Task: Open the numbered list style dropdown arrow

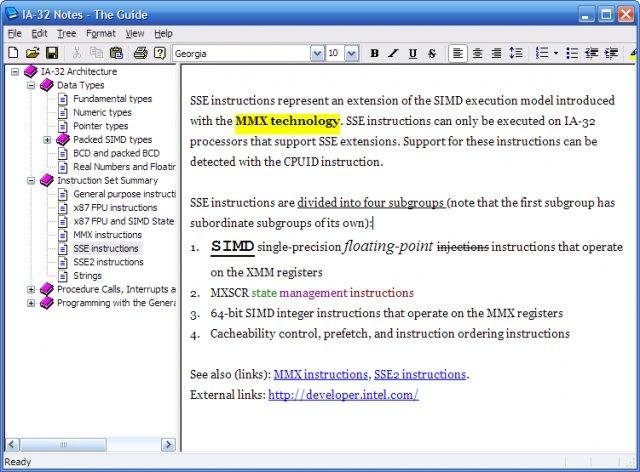Action: (556, 53)
